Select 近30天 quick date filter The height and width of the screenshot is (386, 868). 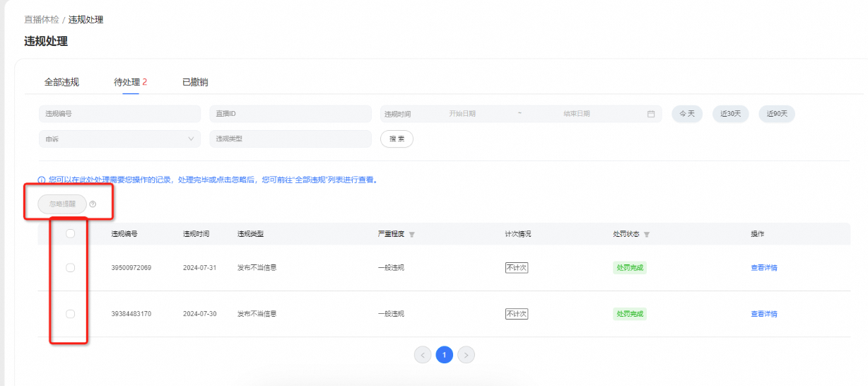tap(730, 114)
